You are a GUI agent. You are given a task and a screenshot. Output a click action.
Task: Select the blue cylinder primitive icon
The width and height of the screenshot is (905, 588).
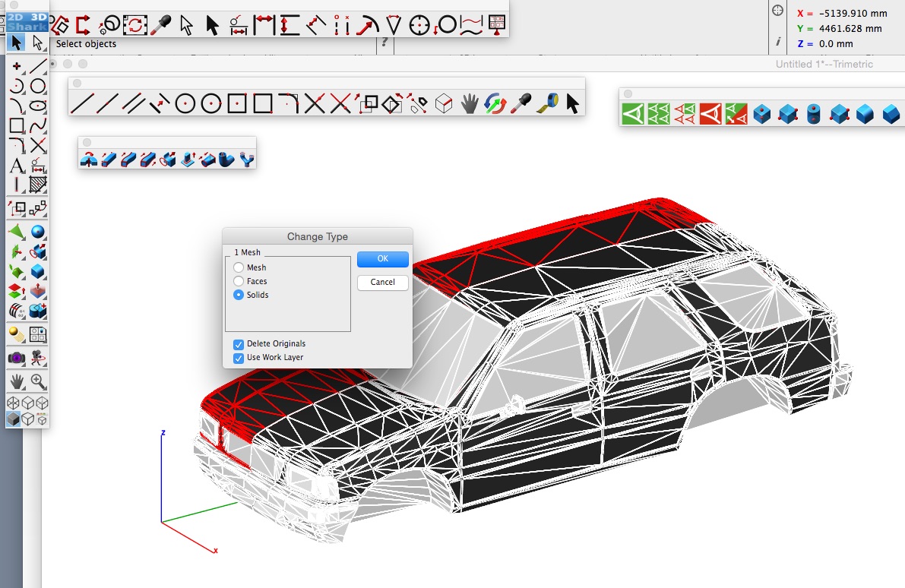[813, 114]
